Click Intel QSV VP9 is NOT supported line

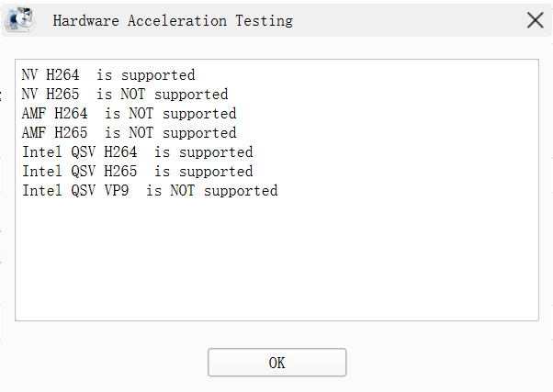150,191
